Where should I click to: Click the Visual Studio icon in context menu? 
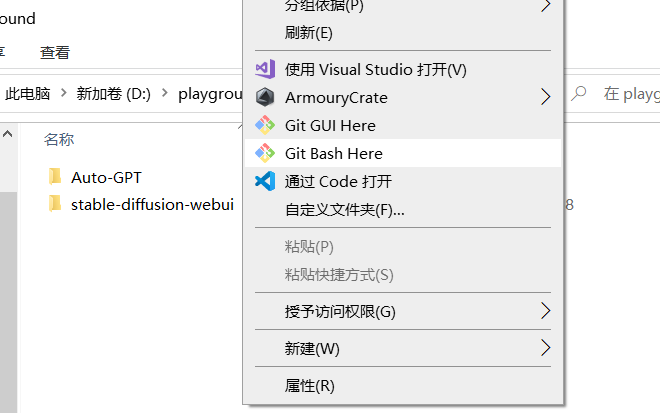(264, 69)
